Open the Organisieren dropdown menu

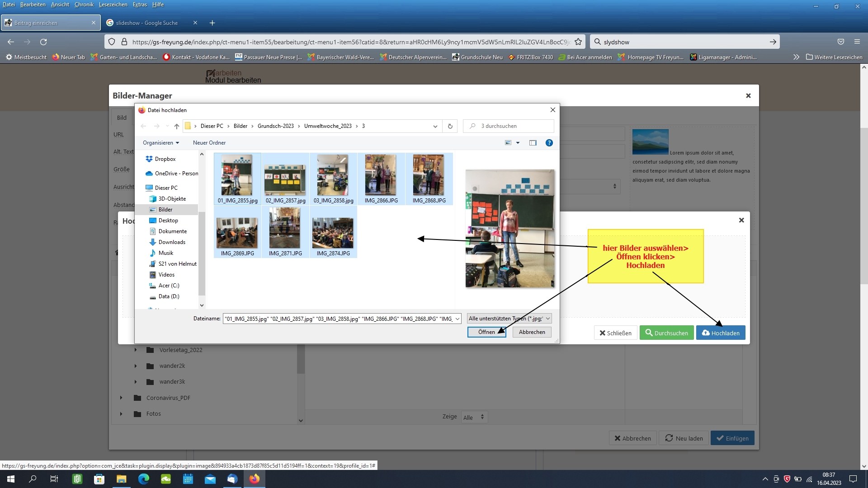[x=161, y=143]
